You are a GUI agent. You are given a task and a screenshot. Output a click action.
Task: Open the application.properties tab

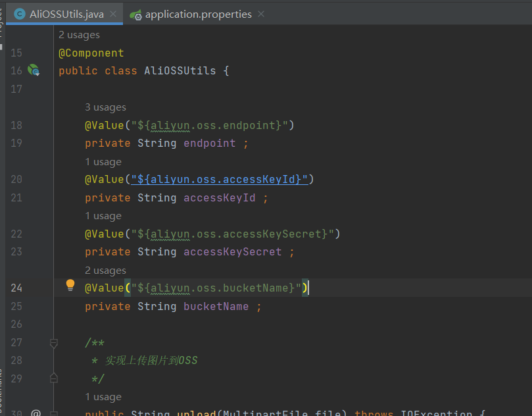[198, 14]
